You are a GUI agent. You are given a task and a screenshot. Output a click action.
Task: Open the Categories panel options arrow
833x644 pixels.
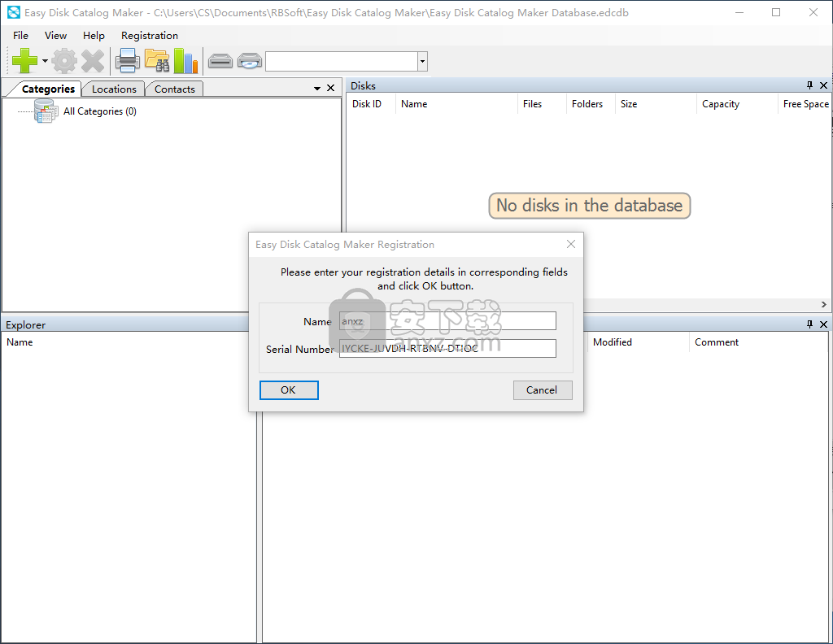317,89
